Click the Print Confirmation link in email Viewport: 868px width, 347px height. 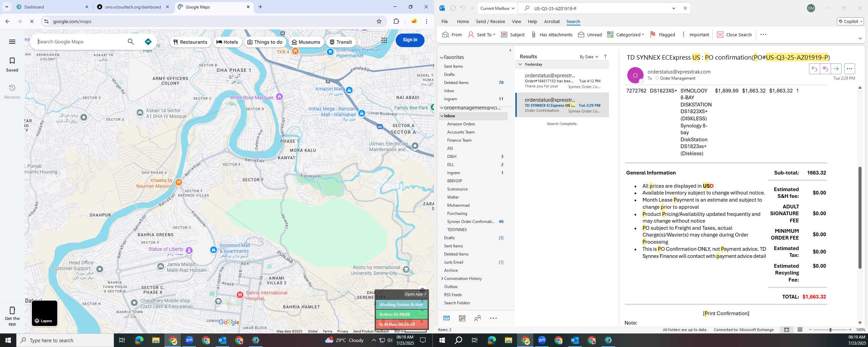(x=726, y=313)
